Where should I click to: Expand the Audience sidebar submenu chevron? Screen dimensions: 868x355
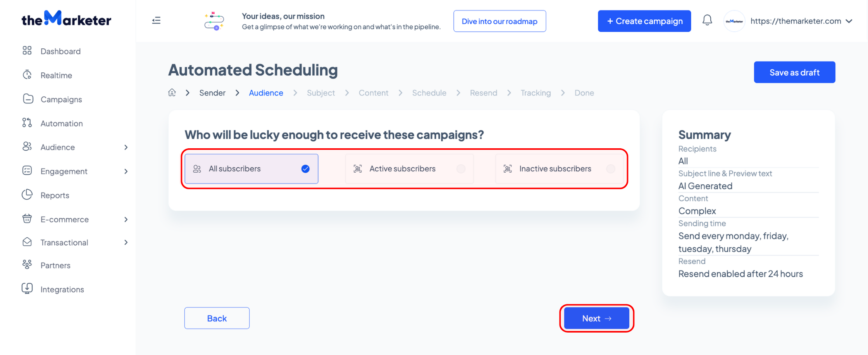tap(126, 147)
